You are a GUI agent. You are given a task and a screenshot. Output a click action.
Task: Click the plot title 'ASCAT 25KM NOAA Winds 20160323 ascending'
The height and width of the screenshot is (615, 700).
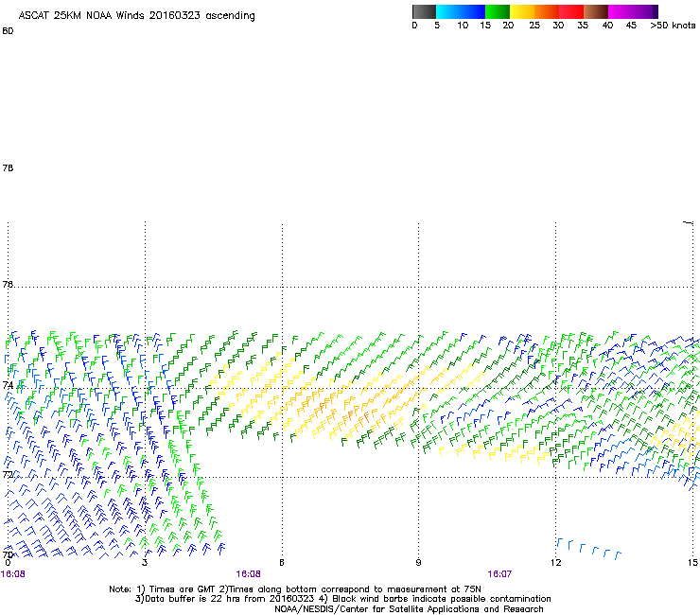point(136,16)
